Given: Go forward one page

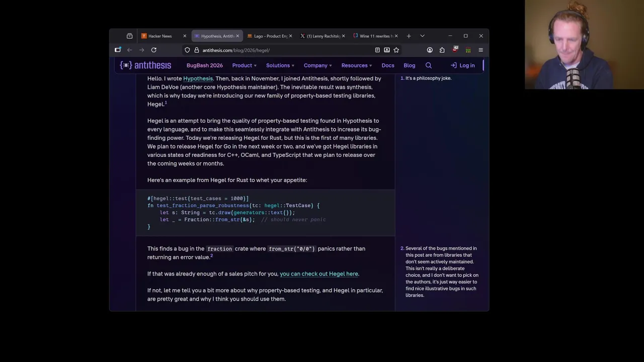Looking at the screenshot, I should point(142,50).
